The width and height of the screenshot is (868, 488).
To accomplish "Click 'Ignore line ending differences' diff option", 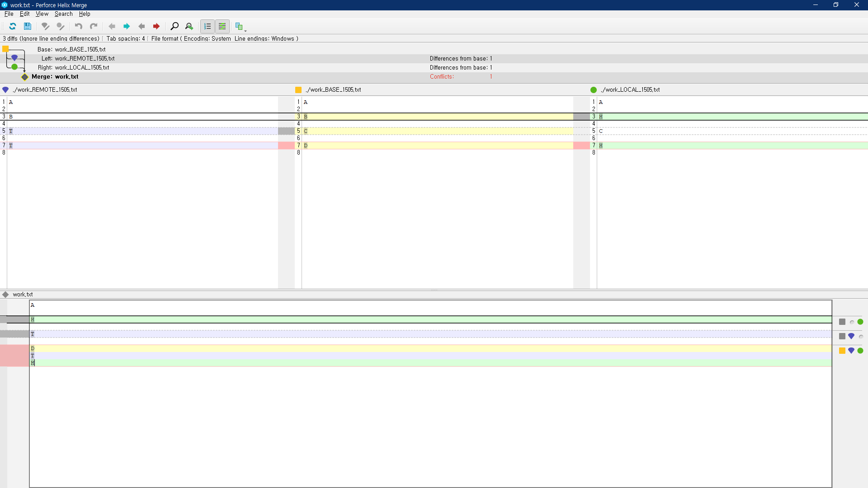I will [x=59, y=38].
